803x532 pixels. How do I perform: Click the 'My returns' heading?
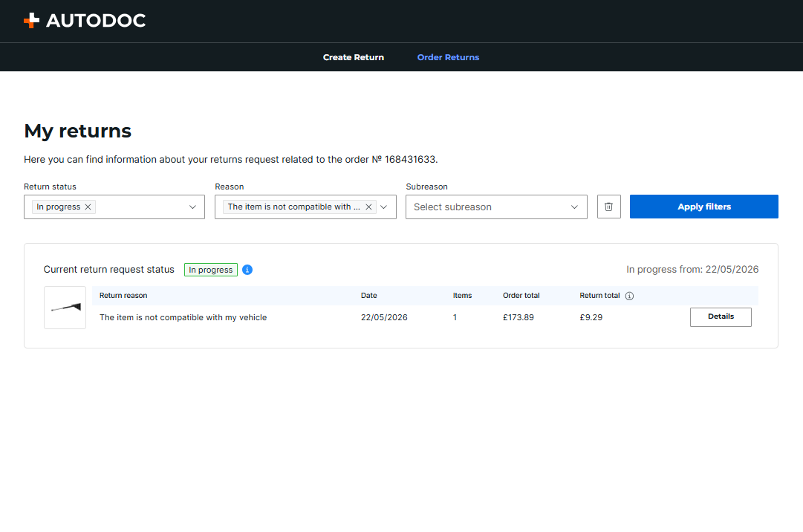(x=78, y=131)
